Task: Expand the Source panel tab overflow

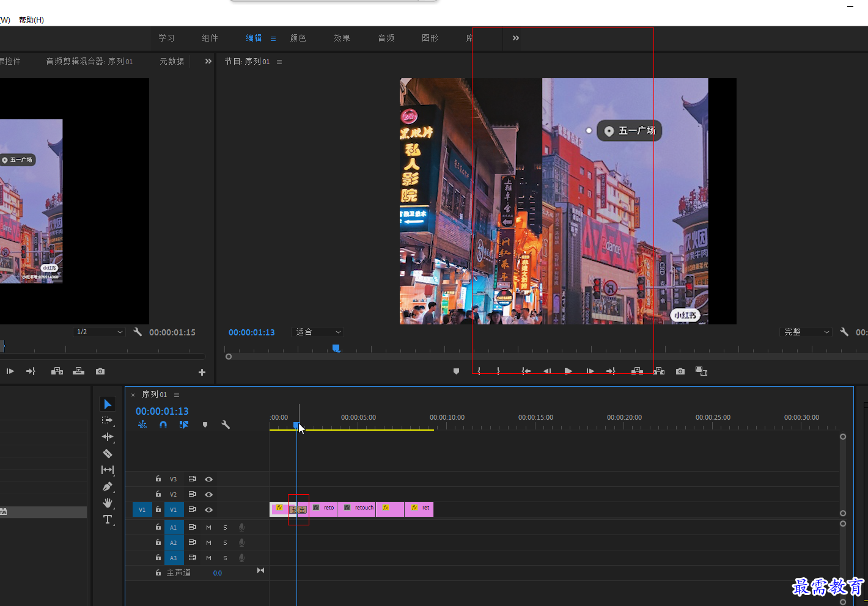Action: pos(208,61)
